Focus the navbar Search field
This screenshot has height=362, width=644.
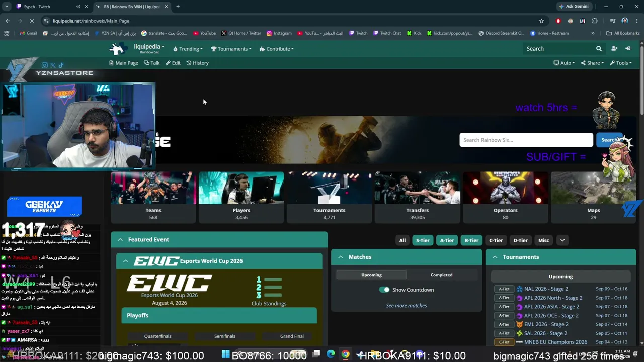(x=558, y=49)
